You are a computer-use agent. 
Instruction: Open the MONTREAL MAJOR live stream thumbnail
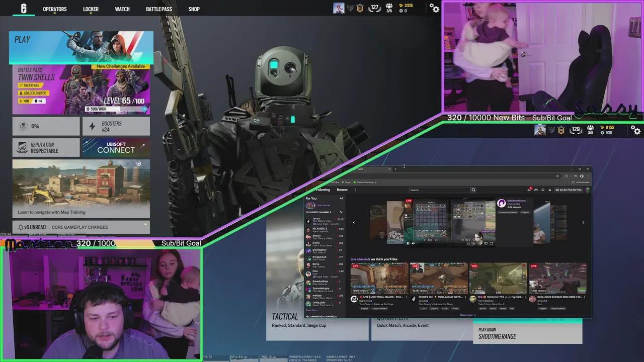pyautogui.click(x=379, y=278)
